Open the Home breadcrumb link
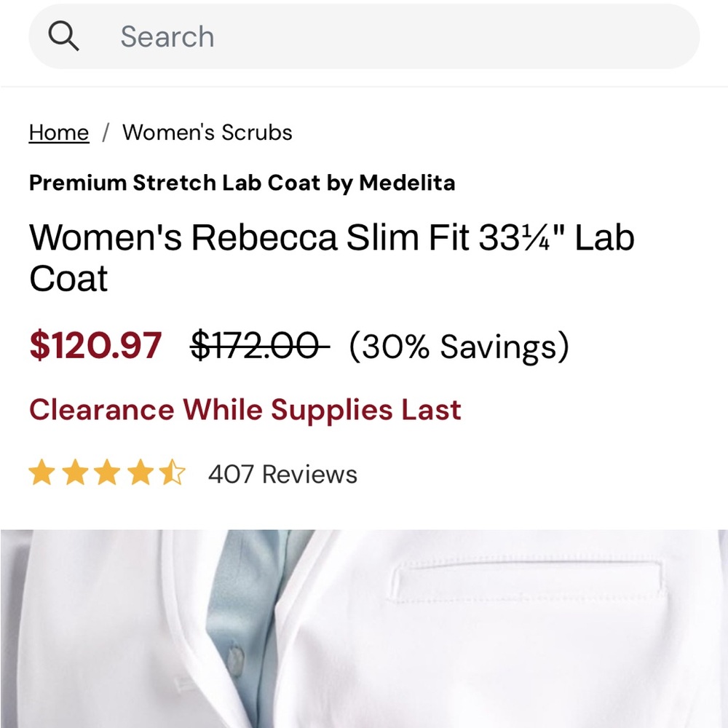728x728 pixels. pyautogui.click(x=58, y=132)
